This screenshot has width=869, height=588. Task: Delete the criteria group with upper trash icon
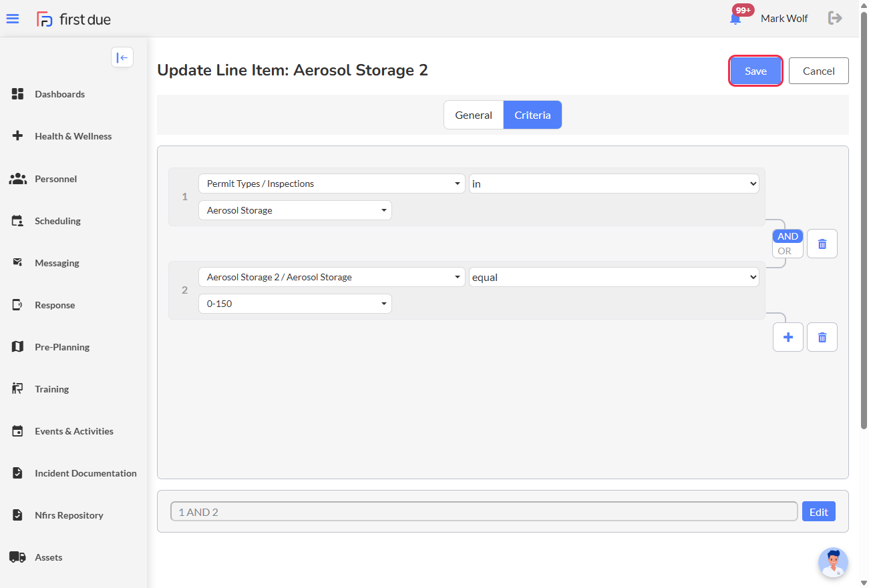tap(822, 244)
